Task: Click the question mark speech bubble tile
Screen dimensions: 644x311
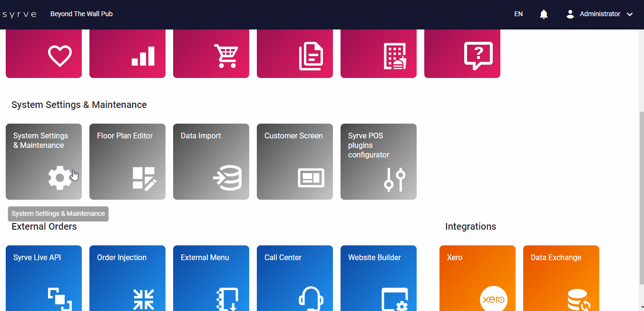Action: pyautogui.click(x=462, y=54)
